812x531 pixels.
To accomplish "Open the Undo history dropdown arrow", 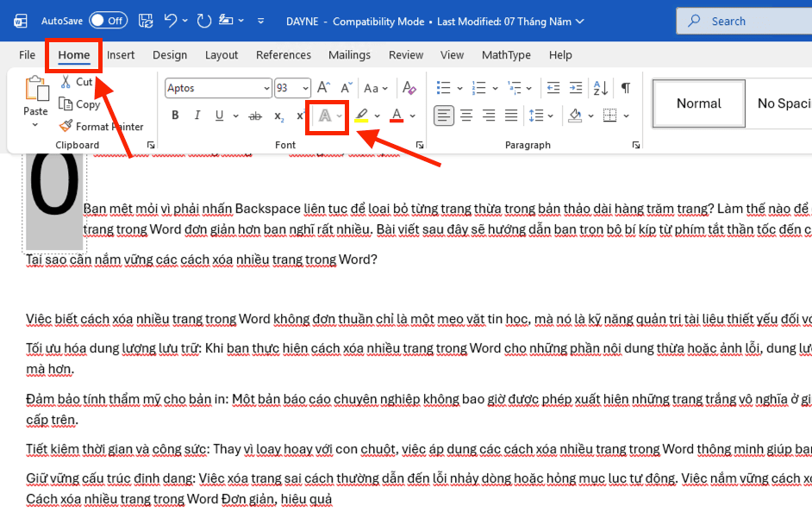I will click(x=184, y=22).
